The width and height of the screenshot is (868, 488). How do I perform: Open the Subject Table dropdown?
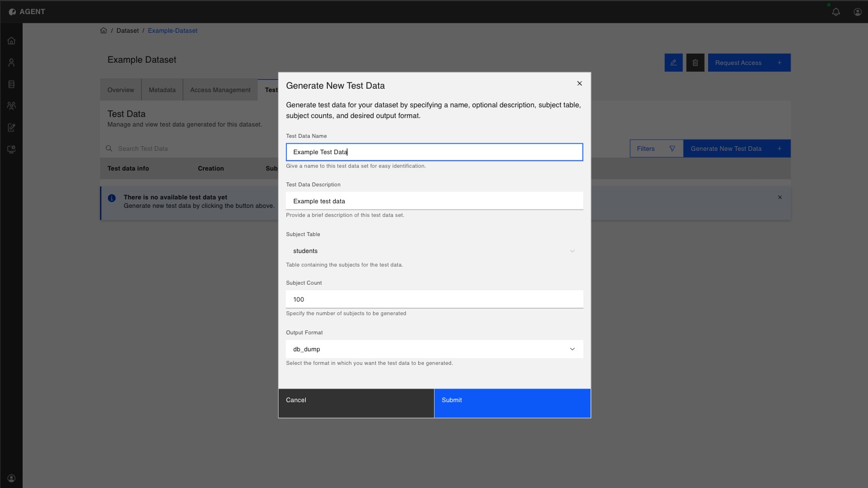pos(434,251)
